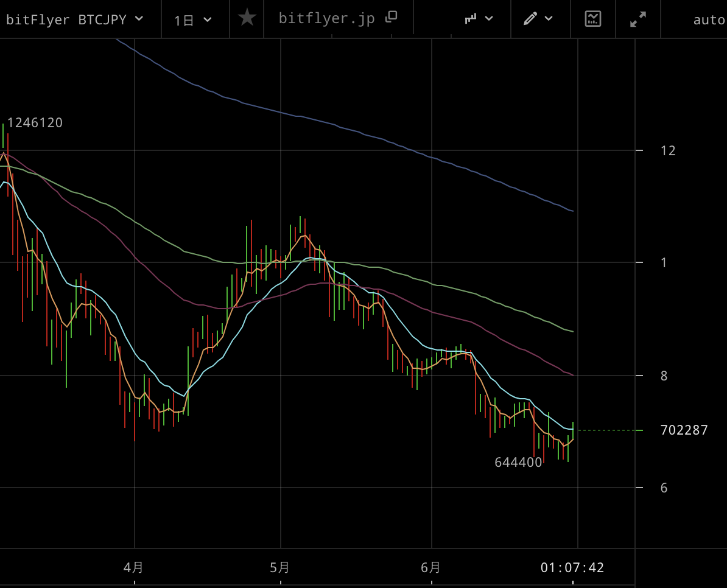Open the chart type dropdown
Screen dimensions: 727x588
tap(479, 18)
